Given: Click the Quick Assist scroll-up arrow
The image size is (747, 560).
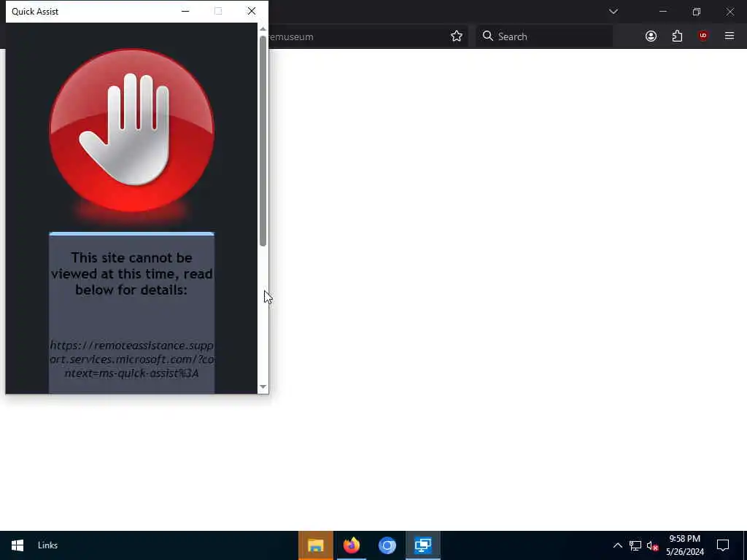Looking at the screenshot, I should point(263,29).
